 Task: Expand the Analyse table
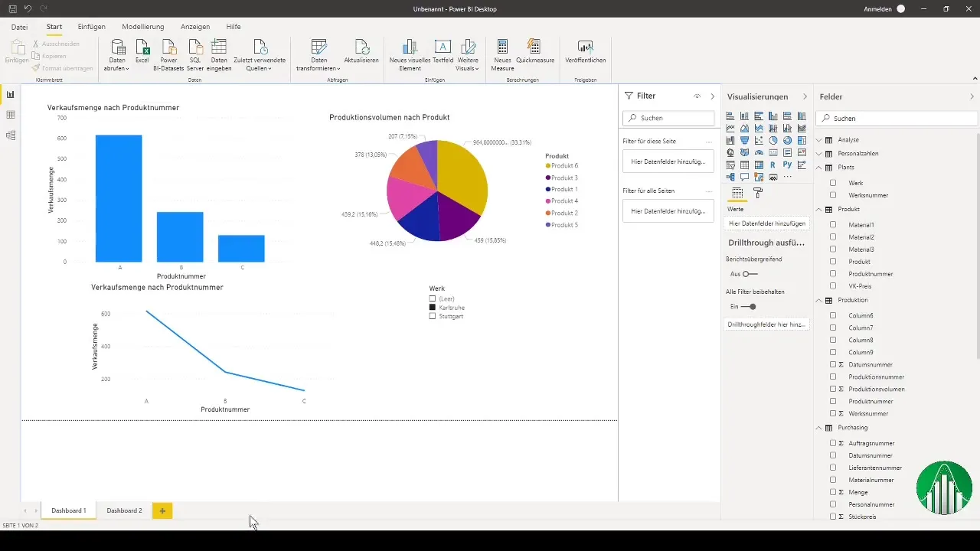coord(818,140)
